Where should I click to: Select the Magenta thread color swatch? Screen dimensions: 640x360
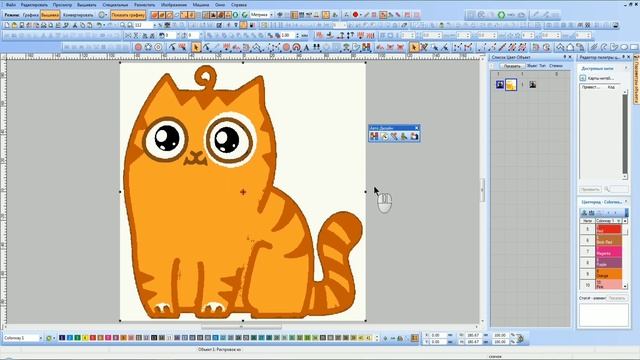coord(609,251)
